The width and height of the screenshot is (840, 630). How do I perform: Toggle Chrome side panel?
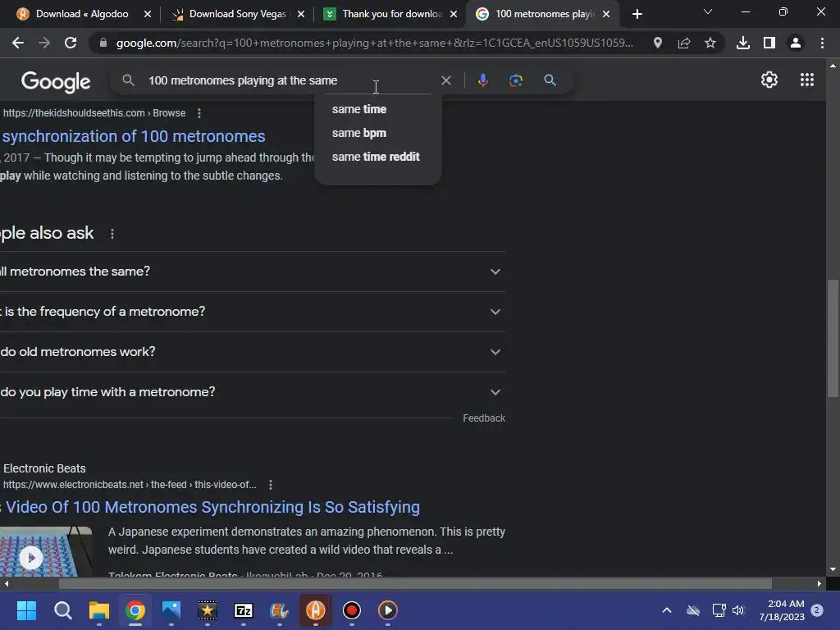(x=769, y=43)
